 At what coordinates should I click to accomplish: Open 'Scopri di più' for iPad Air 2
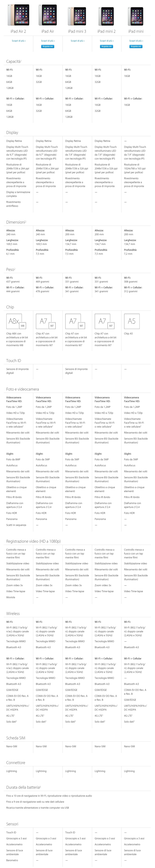19,41
